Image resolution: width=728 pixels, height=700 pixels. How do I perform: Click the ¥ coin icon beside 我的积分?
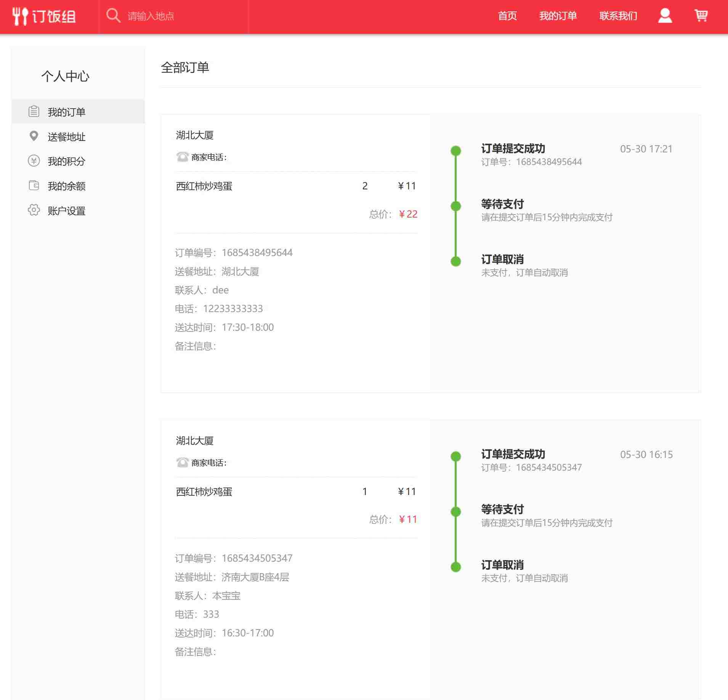34,161
